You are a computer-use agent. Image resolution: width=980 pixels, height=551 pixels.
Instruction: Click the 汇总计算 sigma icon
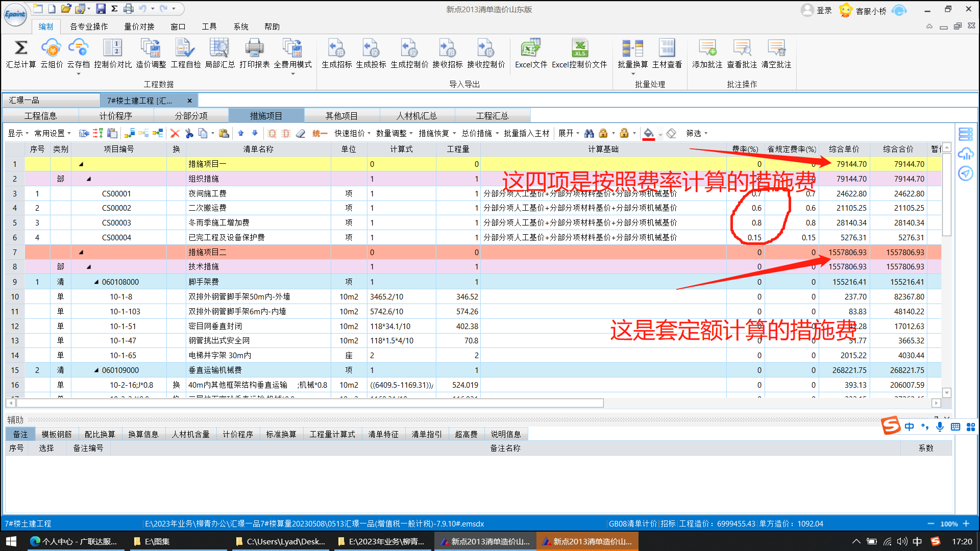(x=21, y=48)
